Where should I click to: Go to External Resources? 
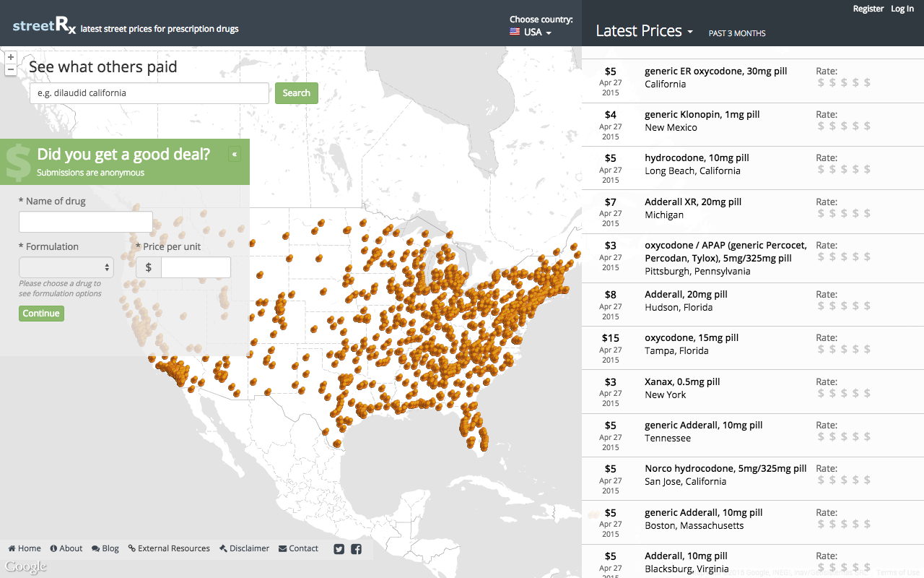[169, 548]
